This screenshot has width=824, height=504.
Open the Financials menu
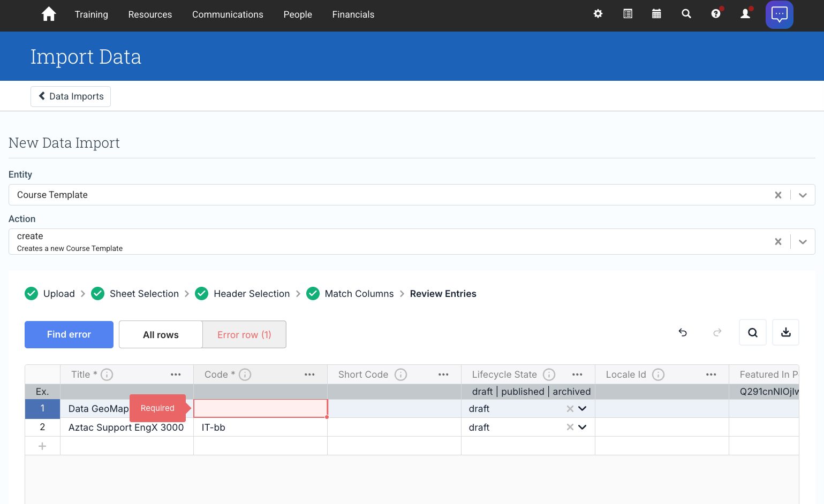(353, 14)
